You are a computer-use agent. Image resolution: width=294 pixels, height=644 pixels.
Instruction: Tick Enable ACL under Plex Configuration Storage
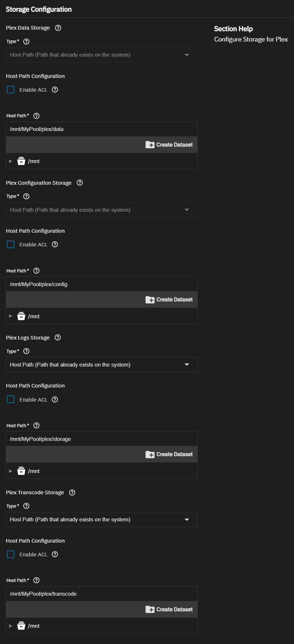coord(11,245)
